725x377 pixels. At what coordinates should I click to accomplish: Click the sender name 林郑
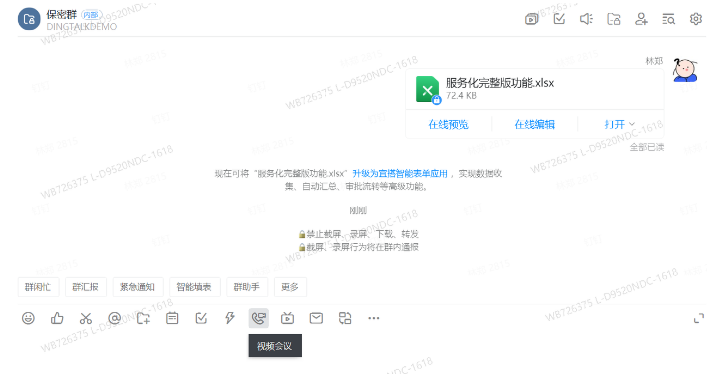coord(654,61)
